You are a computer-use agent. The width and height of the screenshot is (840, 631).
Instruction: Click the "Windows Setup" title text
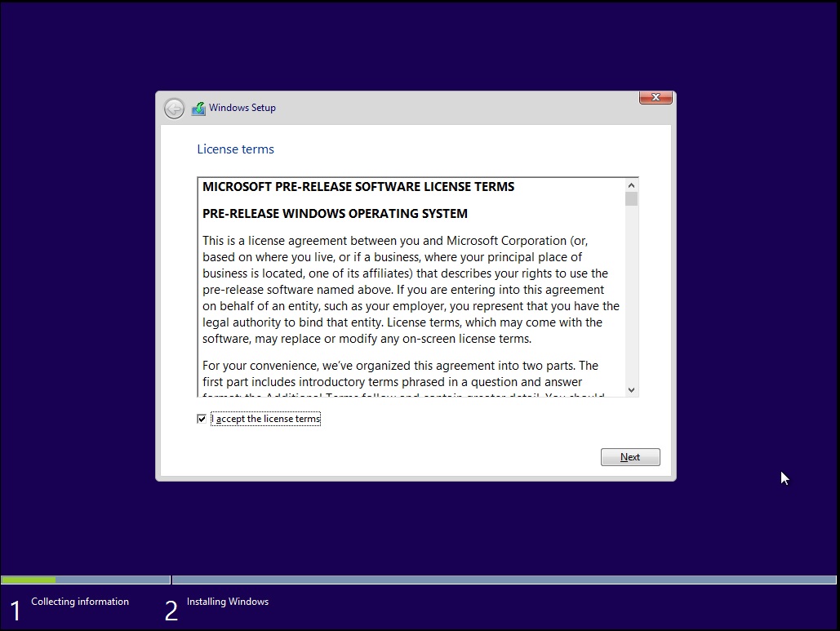[242, 108]
